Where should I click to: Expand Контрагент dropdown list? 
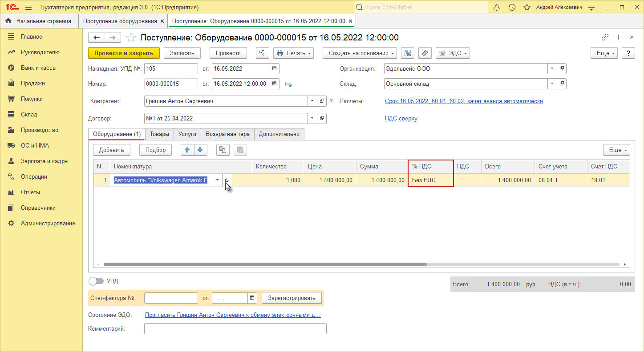click(312, 101)
